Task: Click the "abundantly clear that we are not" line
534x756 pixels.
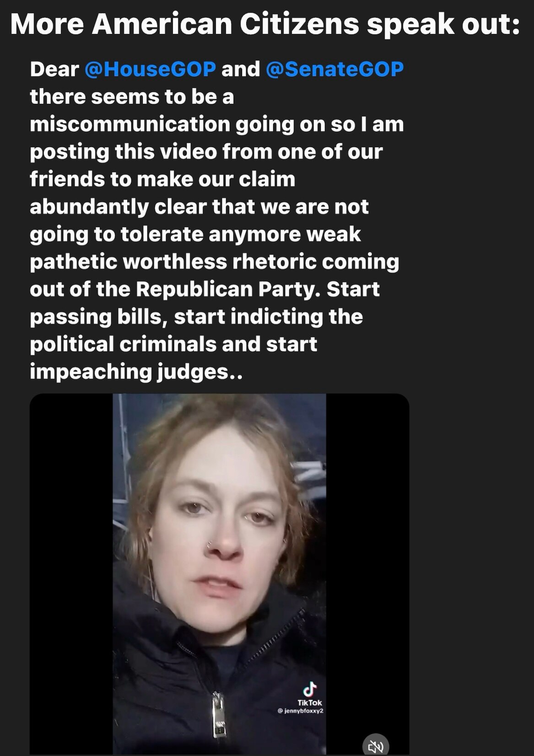Action: pos(199,207)
